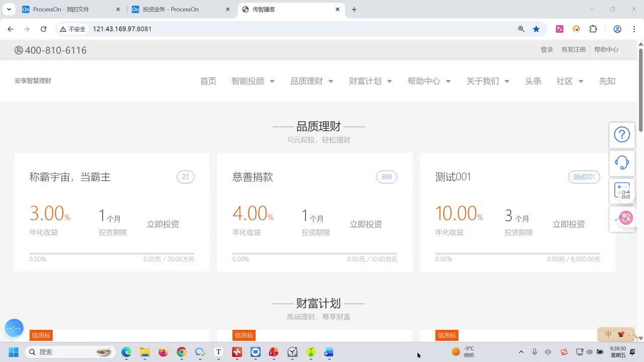Screen dimensions: 644x362
Task: Open Windows Start menu
Action: (x=13, y=352)
